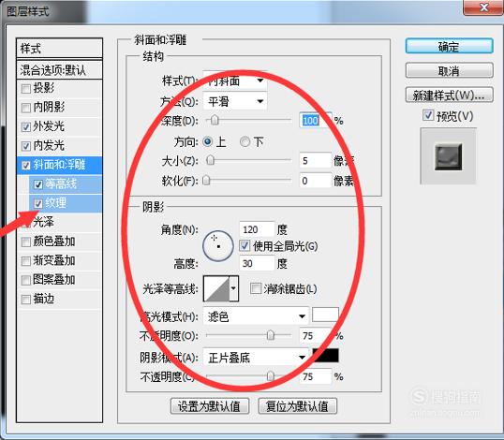The height and width of the screenshot is (440, 504).
Task: Toggle the 预览 preview checkbox
Action: point(428,115)
